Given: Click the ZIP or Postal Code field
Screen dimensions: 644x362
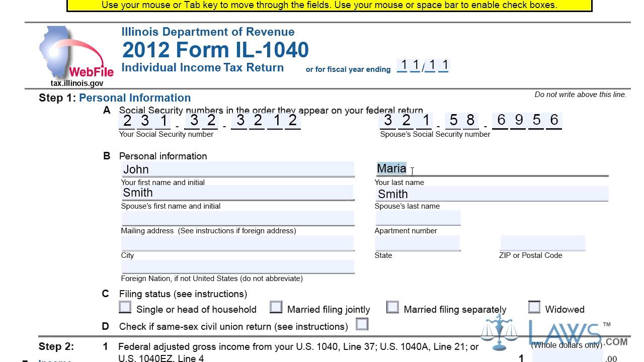Looking at the screenshot, I should [x=542, y=243].
